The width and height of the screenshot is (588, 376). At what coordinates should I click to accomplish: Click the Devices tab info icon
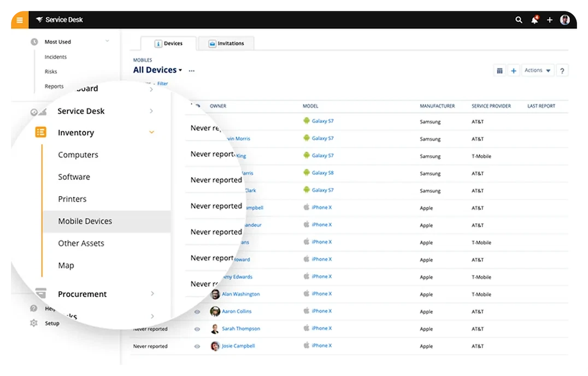tap(158, 44)
